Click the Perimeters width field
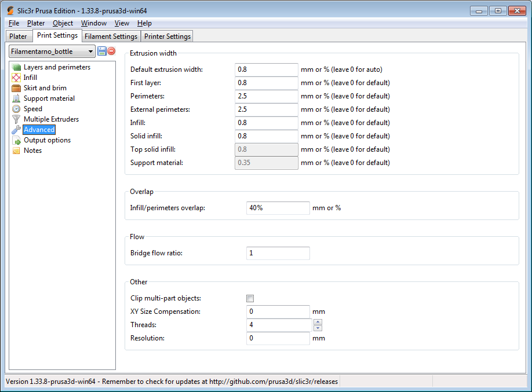The height and width of the screenshot is (392, 532). click(x=267, y=96)
